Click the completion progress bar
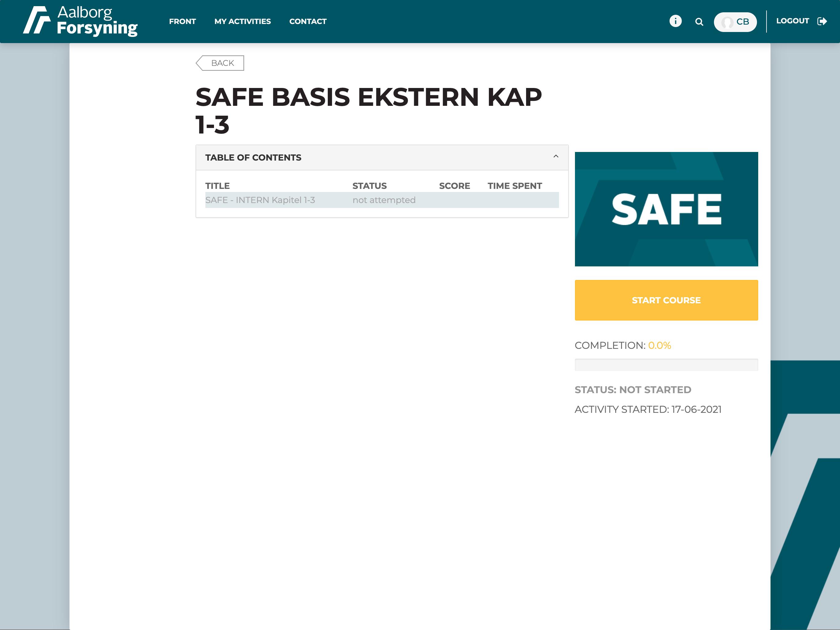 [666, 365]
